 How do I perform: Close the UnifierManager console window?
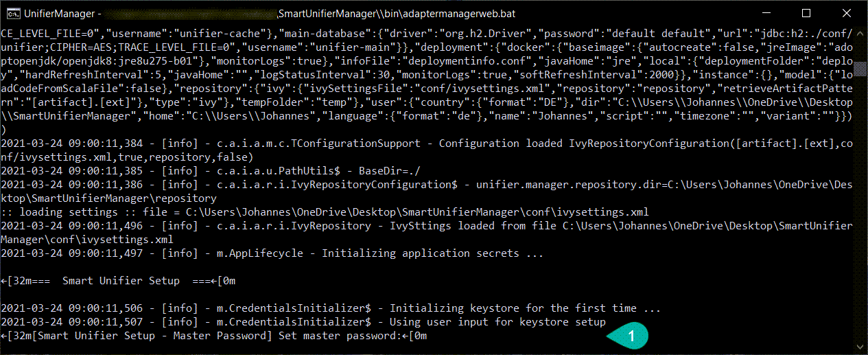point(846,13)
